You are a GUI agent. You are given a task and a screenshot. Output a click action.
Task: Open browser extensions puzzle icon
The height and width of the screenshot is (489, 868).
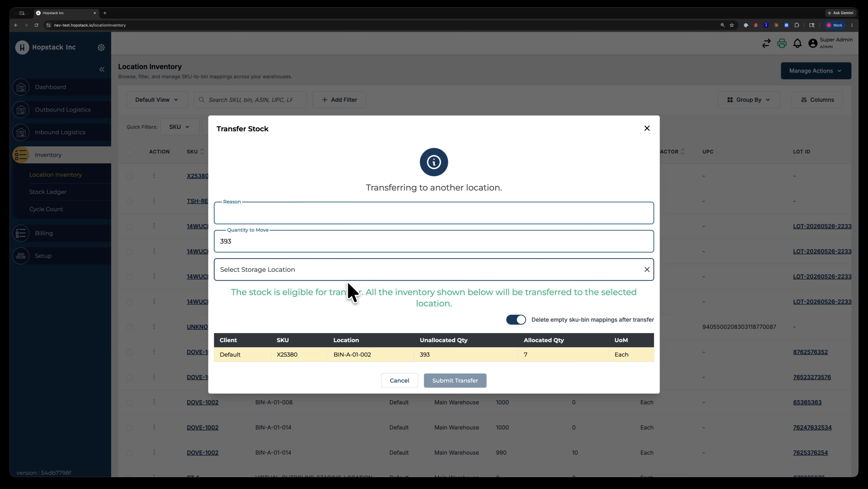(x=797, y=25)
